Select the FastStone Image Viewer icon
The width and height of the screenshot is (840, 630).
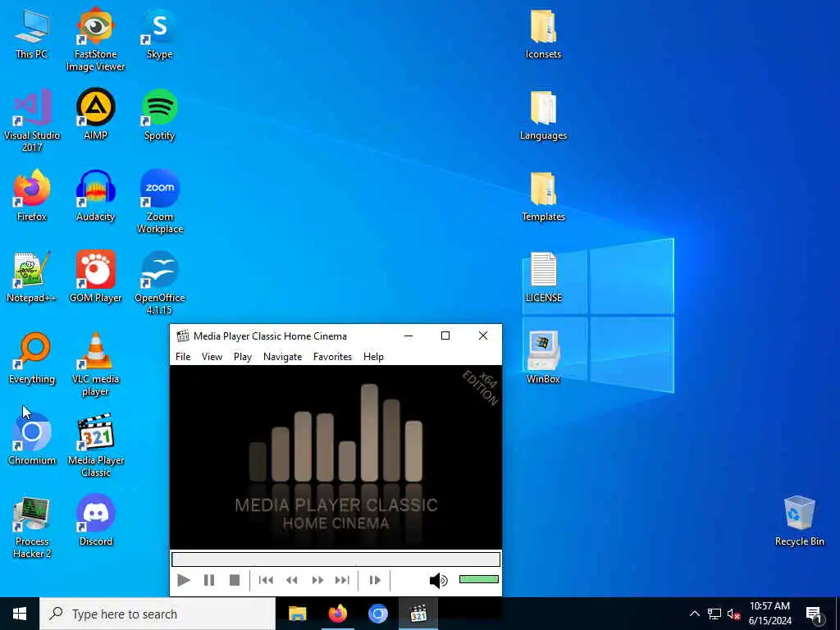point(95,39)
